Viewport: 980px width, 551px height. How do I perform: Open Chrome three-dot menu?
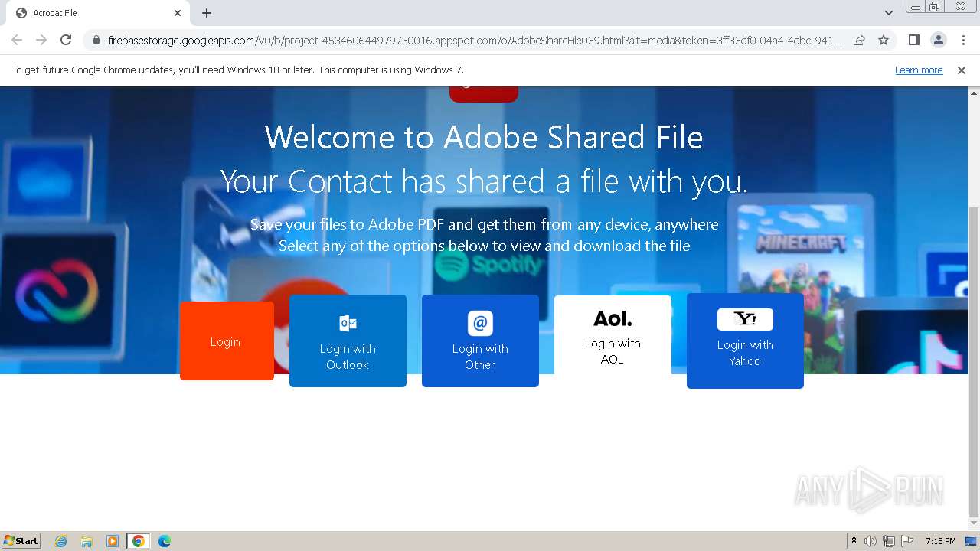tap(963, 40)
